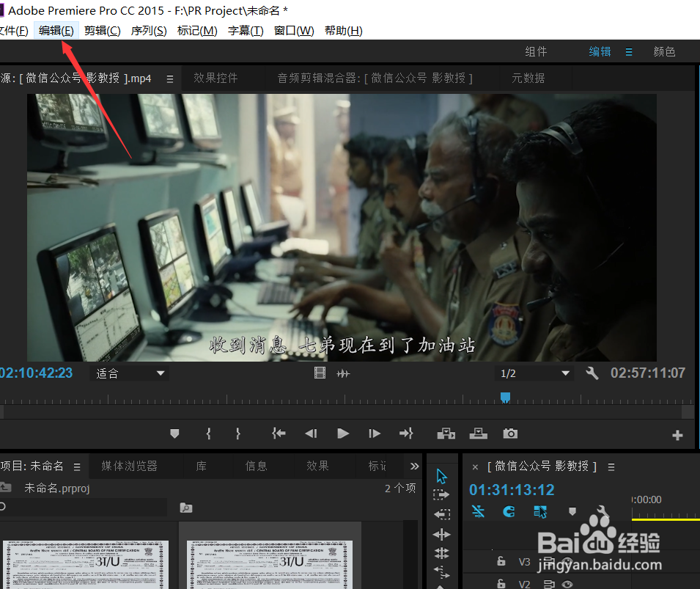Open the 编辑(E) menu

tap(56, 30)
